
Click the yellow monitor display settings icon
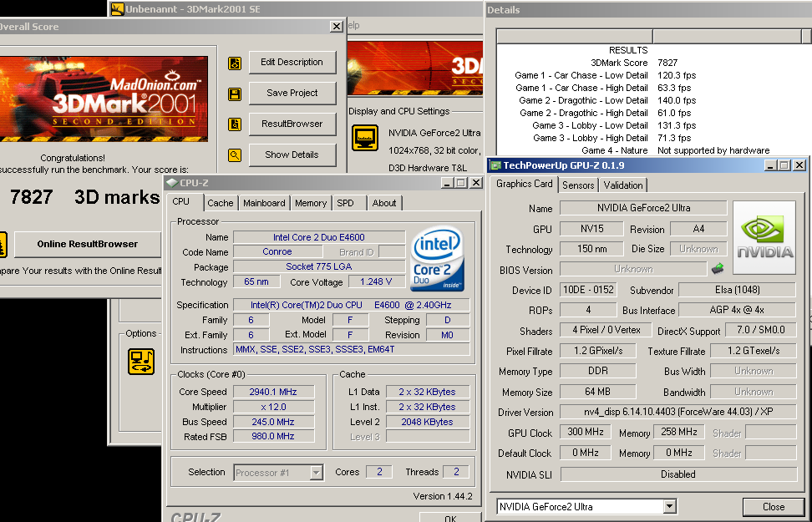click(364, 138)
